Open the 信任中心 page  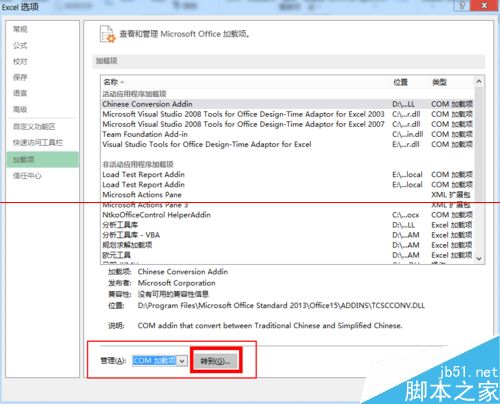click(27, 176)
